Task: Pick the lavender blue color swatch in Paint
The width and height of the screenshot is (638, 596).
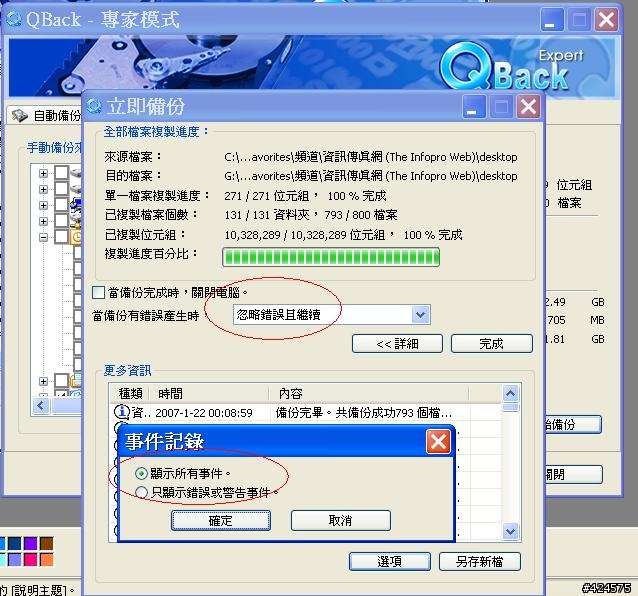Action: tap(14, 559)
